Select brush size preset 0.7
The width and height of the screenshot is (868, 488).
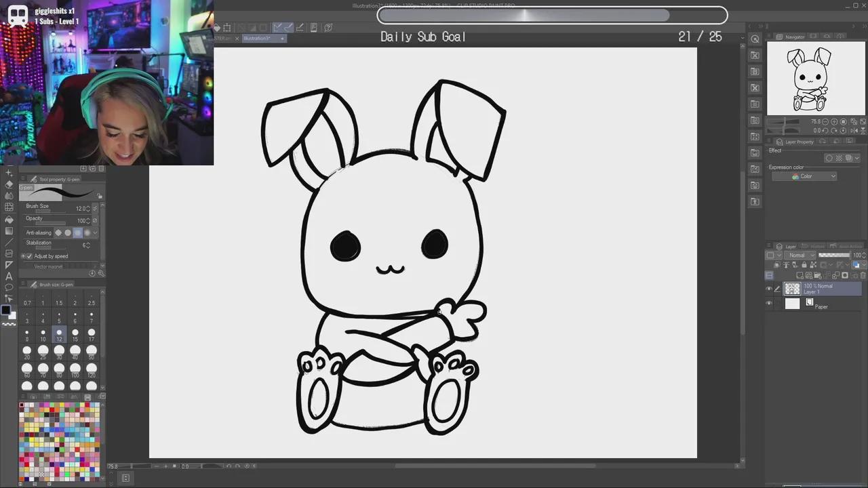click(26, 298)
